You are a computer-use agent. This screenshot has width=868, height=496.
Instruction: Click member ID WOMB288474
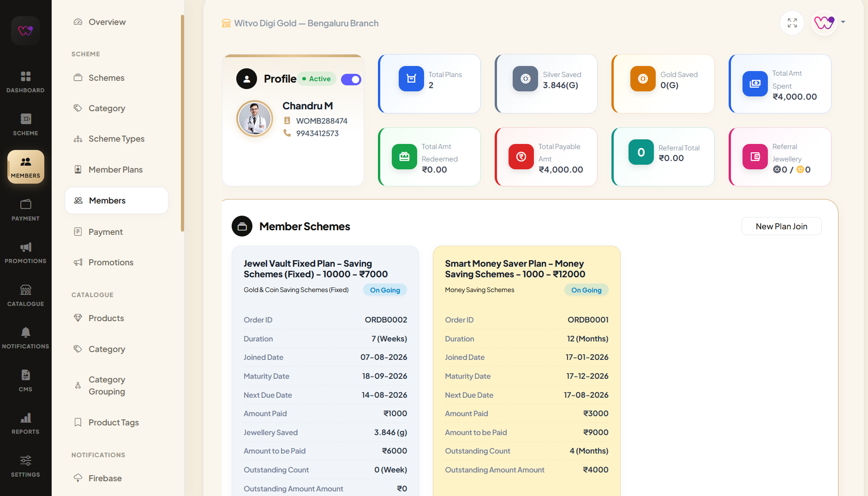[322, 121]
